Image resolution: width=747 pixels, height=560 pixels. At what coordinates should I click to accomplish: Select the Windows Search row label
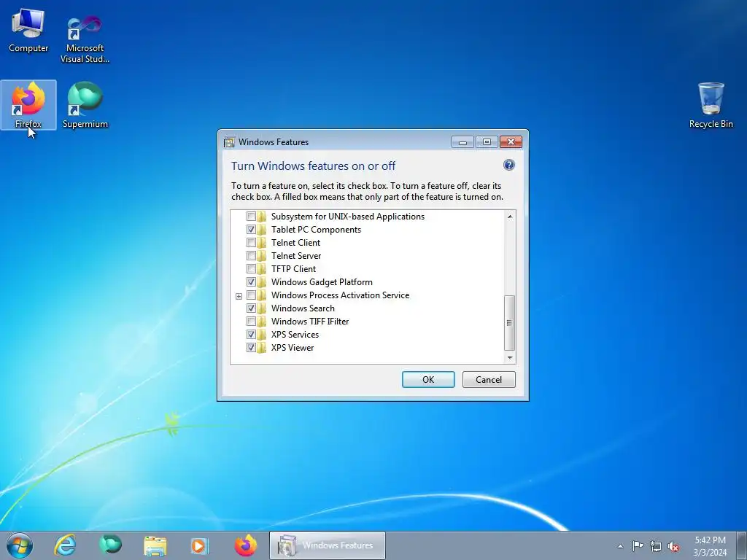coord(303,308)
